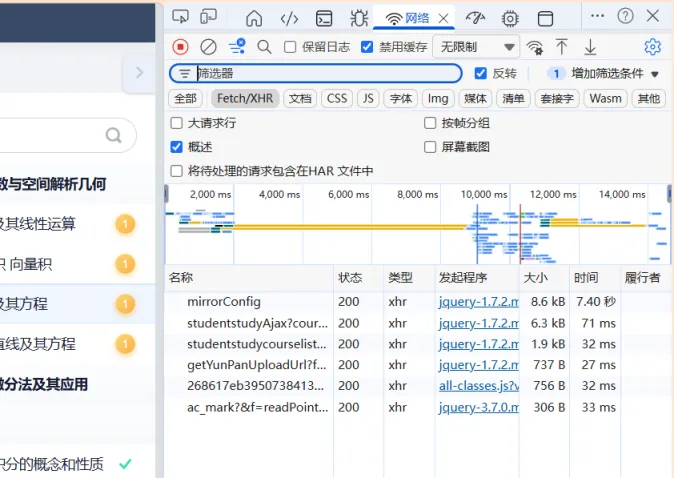Viewport: 675px width, 479px height.
Task: Sort by 名称 column header
Action: coord(249,278)
